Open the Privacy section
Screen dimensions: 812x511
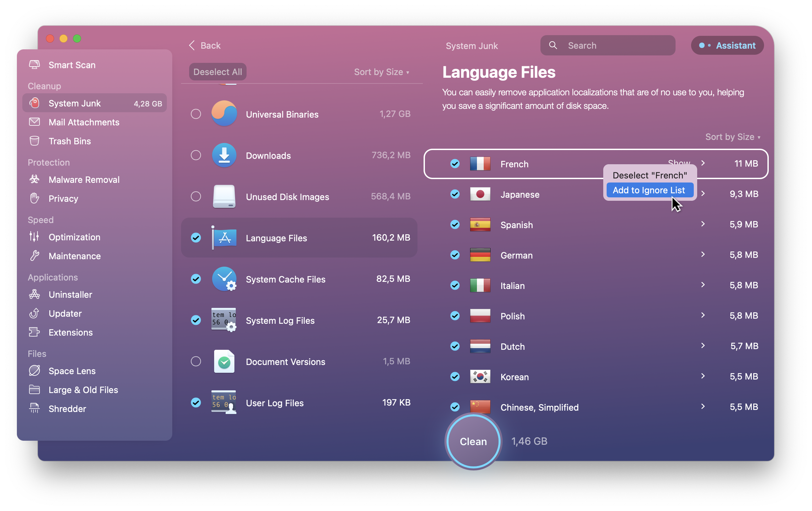(x=63, y=198)
